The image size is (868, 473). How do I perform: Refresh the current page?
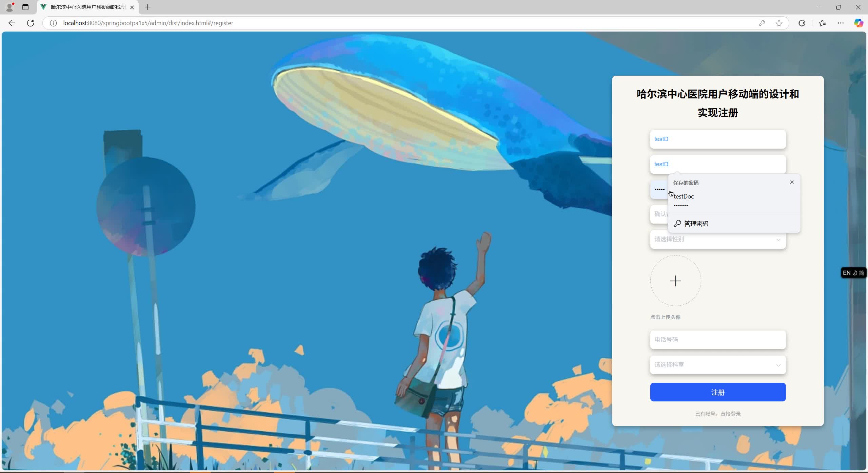[x=30, y=23]
